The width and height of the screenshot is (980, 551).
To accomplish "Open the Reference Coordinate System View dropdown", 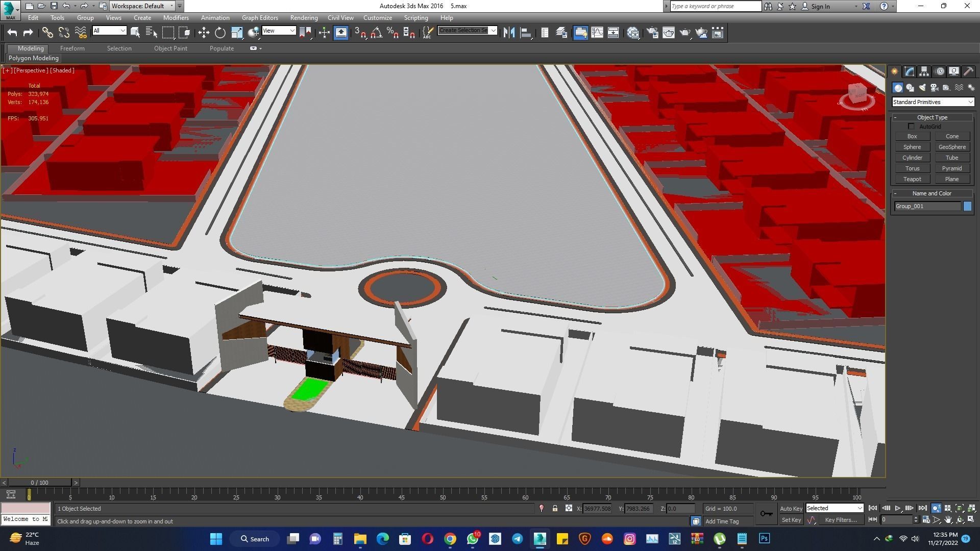I will (x=279, y=31).
